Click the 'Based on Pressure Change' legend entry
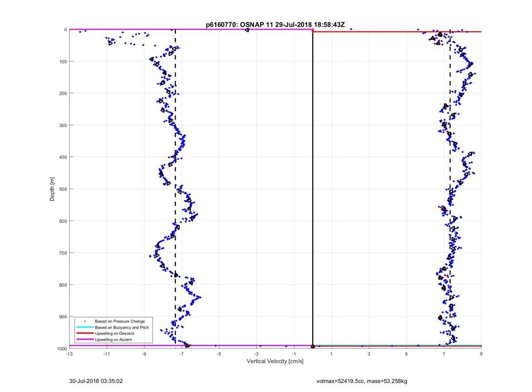532x392 pixels. [x=120, y=321]
